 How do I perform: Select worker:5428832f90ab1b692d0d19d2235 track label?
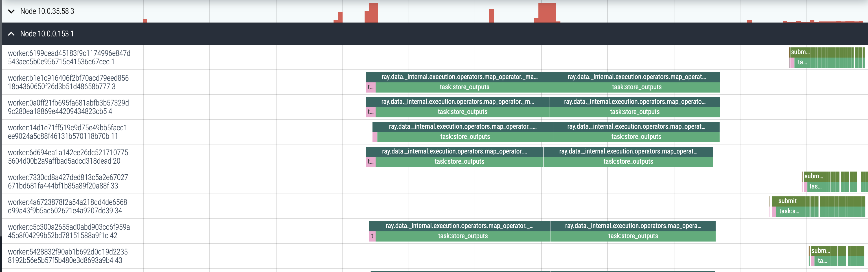pyautogui.click(x=68, y=256)
